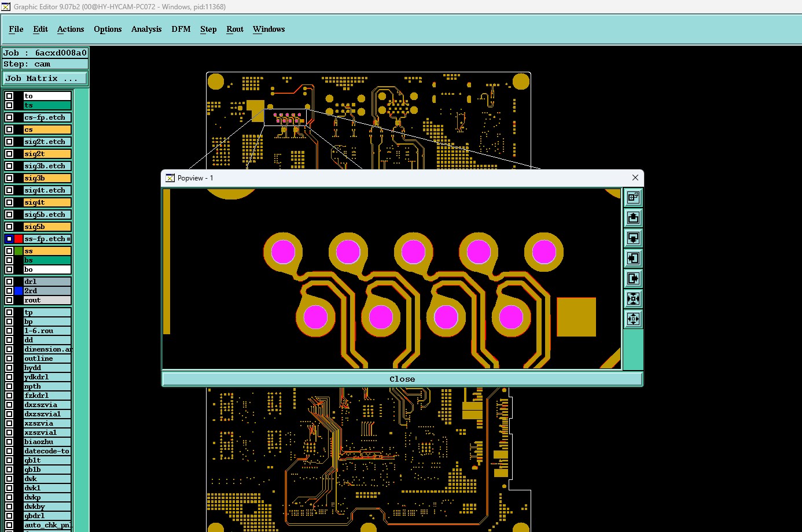This screenshot has height=532, width=802.
Task: Open the Rout menu
Action: (235, 29)
